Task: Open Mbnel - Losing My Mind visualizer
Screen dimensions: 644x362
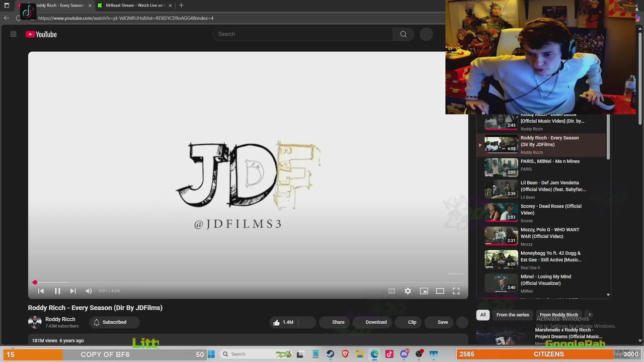Action: (x=542, y=284)
